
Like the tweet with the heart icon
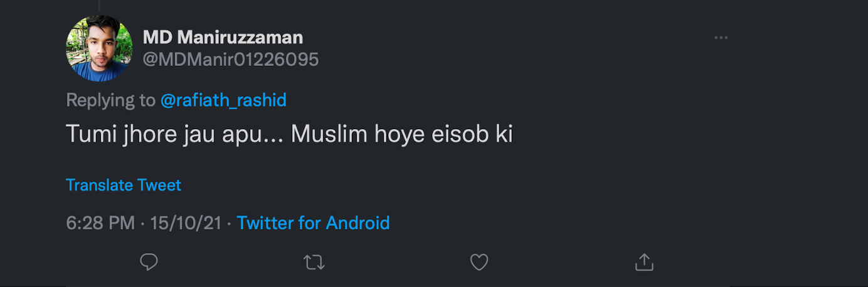[479, 262]
